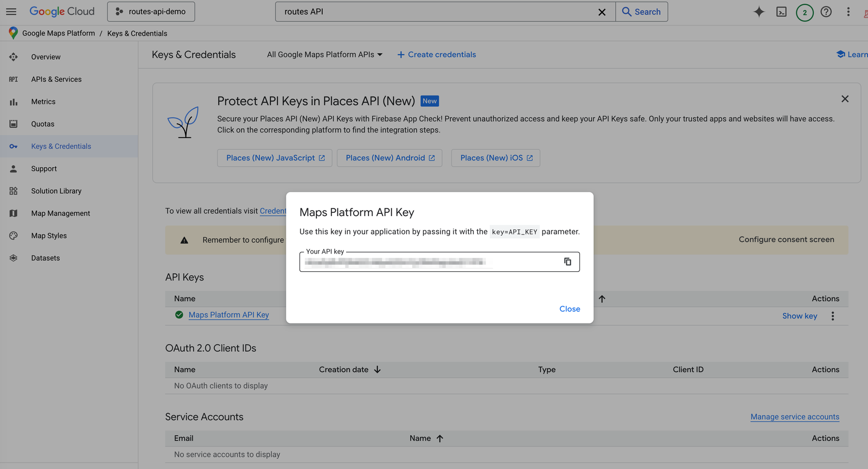Image resolution: width=868 pixels, height=469 pixels.
Task: Go to Google Maps Platform breadcrumb
Action: (59, 33)
